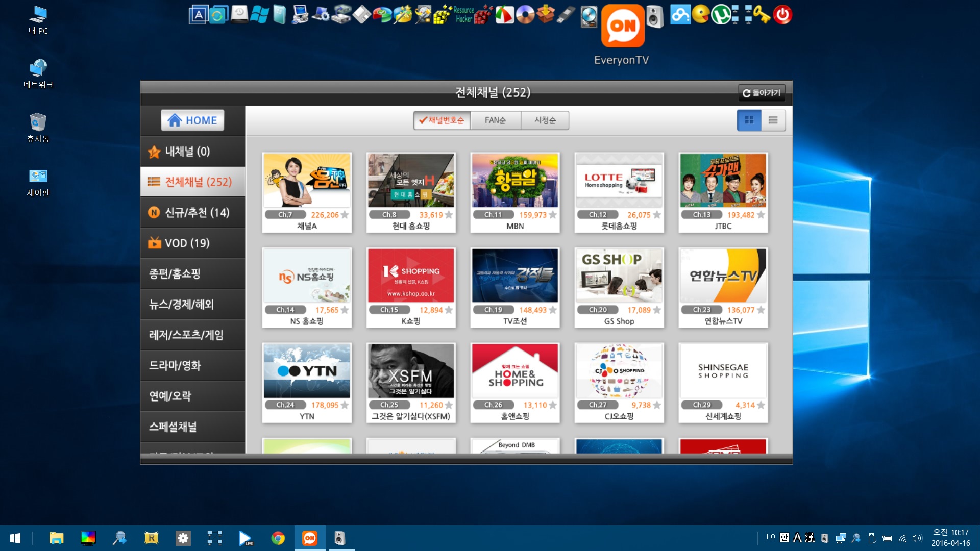Open VOD (19) category
The image size is (980, 551).
[x=192, y=243]
